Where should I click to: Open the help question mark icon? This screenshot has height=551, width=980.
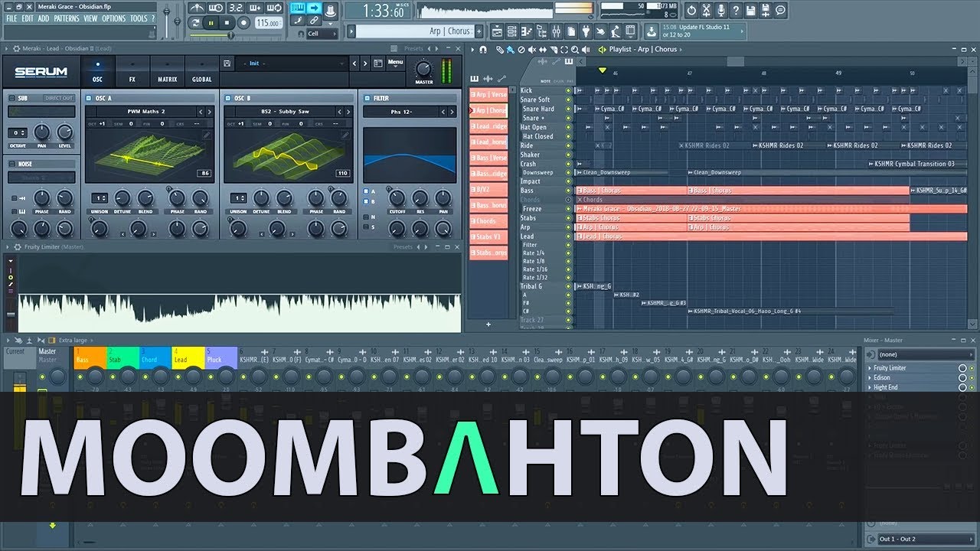coord(736,10)
